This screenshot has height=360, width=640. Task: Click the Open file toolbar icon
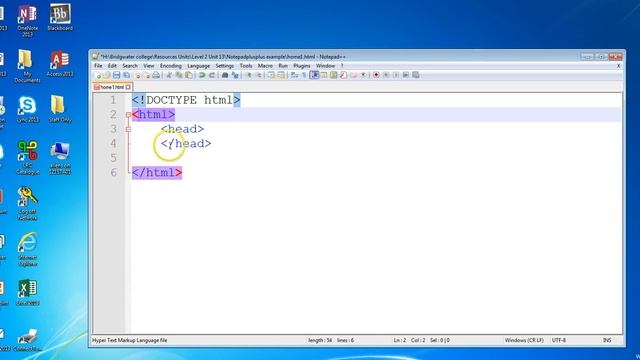[106, 75]
